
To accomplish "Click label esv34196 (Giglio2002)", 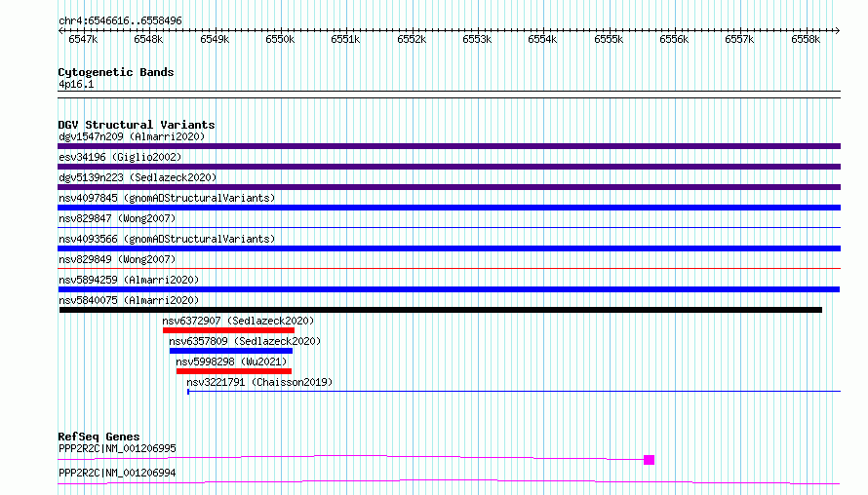I will click(120, 157).
